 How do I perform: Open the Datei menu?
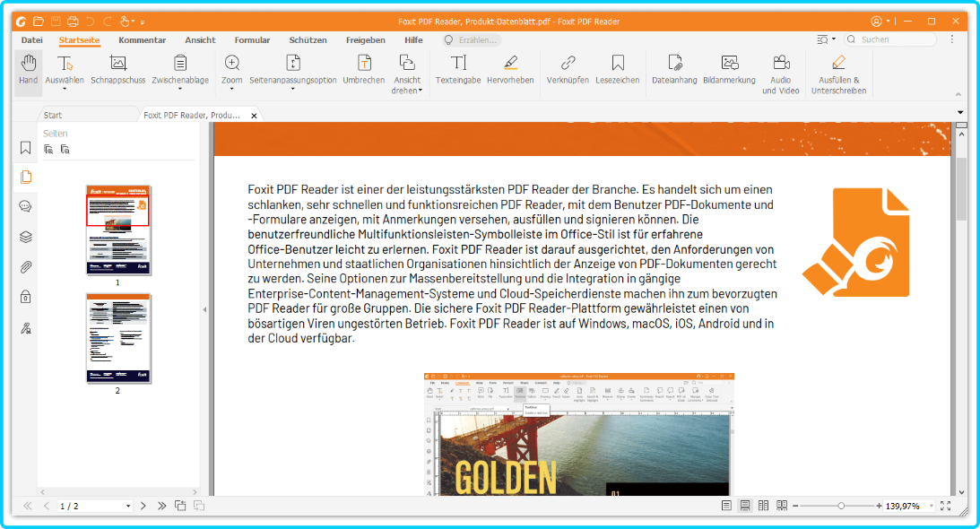pos(31,40)
